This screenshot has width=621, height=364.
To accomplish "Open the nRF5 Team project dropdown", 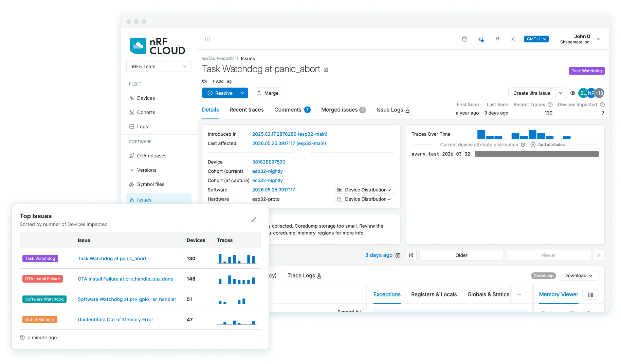I will coord(159,66).
